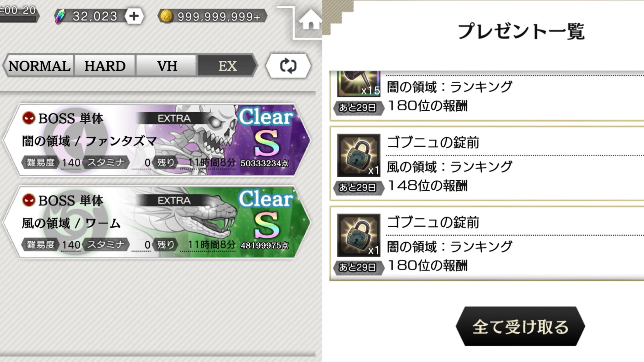
Task: Switch to the NORMAL difficulty tab
Action: (39, 66)
